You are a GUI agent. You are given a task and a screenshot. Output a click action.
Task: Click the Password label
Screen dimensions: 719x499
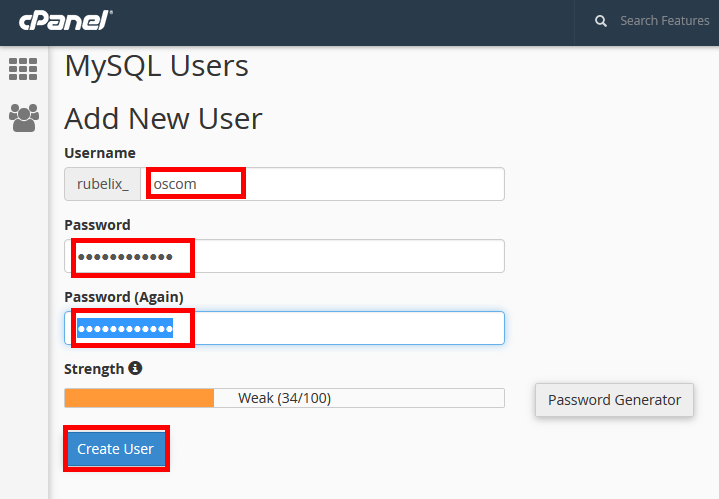[97, 225]
